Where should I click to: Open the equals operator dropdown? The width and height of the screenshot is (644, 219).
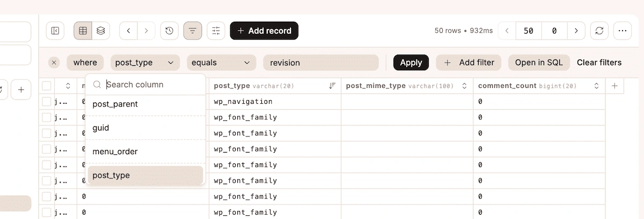[x=221, y=63]
